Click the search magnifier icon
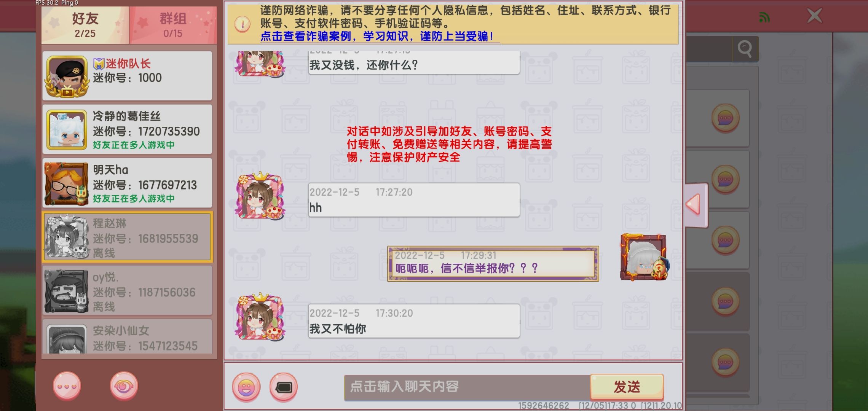868x411 pixels. [745, 49]
